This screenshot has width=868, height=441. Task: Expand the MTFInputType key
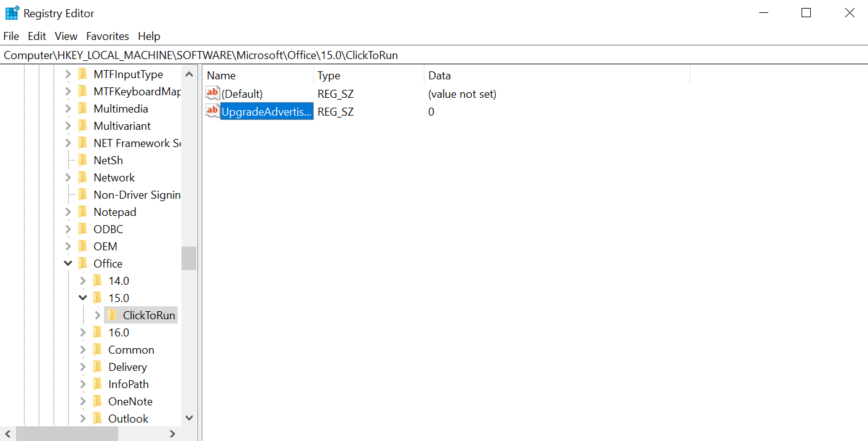tap(68, 74)
